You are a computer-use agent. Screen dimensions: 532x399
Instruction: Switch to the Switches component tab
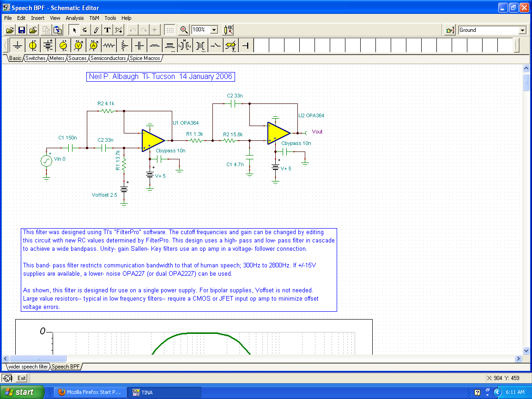(x=35, y=58)
